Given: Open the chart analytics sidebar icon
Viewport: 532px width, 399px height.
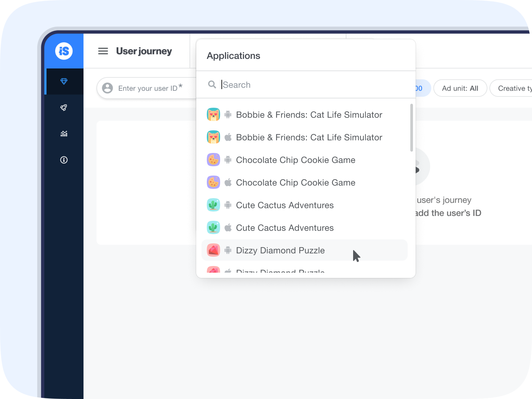Looking at the screenshot, I should pos(64,134).
